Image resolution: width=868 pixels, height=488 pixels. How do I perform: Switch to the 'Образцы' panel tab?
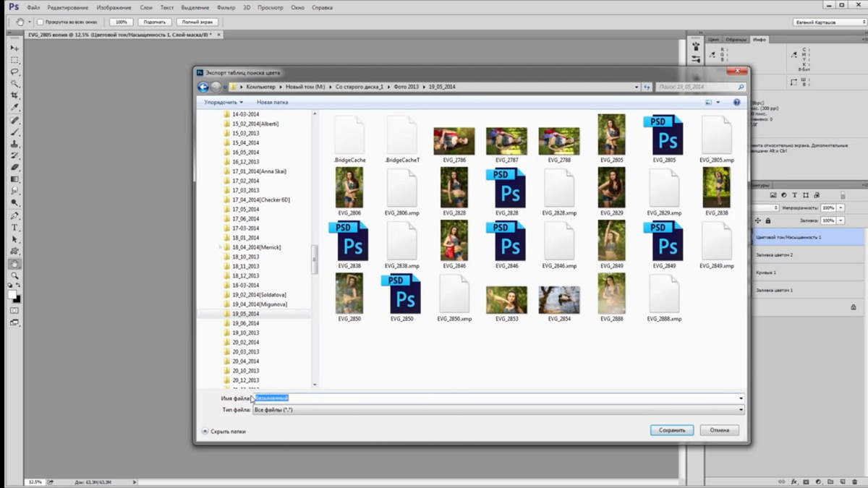pos(736,40)
